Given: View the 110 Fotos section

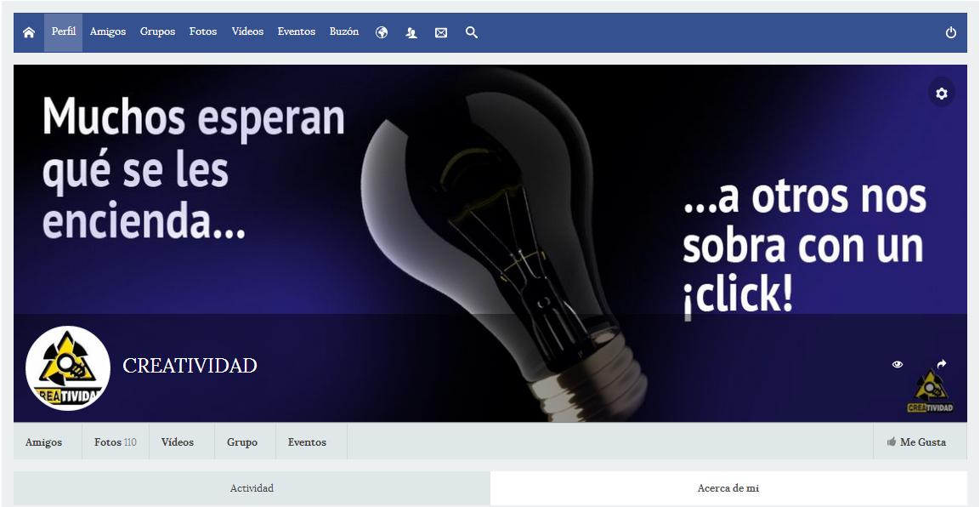Looking at the screenshot, I should tap(114, 441).
